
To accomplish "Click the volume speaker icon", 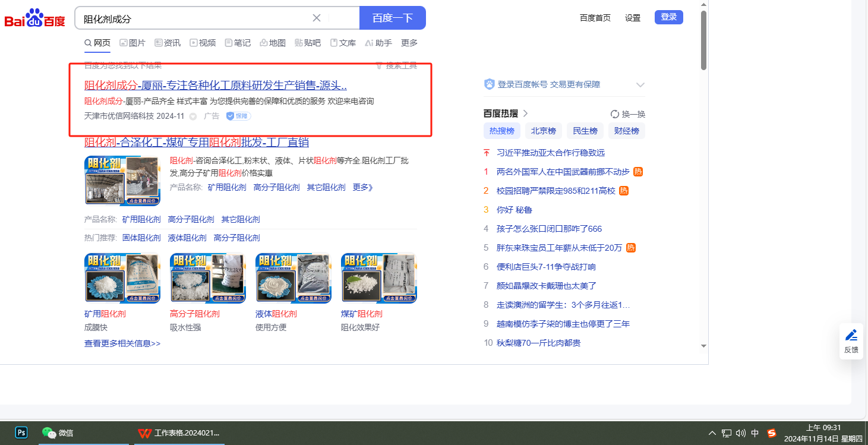I will coord(740,433).
